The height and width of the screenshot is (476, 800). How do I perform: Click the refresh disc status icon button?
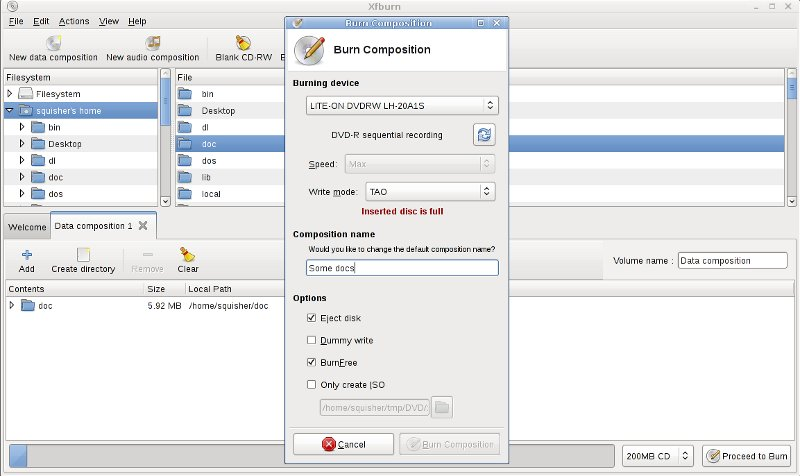[484, 135]
